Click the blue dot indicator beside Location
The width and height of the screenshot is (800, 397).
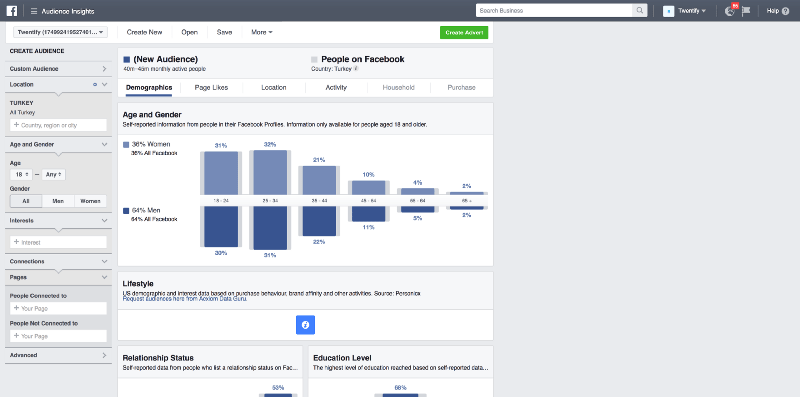coord(95,85)
